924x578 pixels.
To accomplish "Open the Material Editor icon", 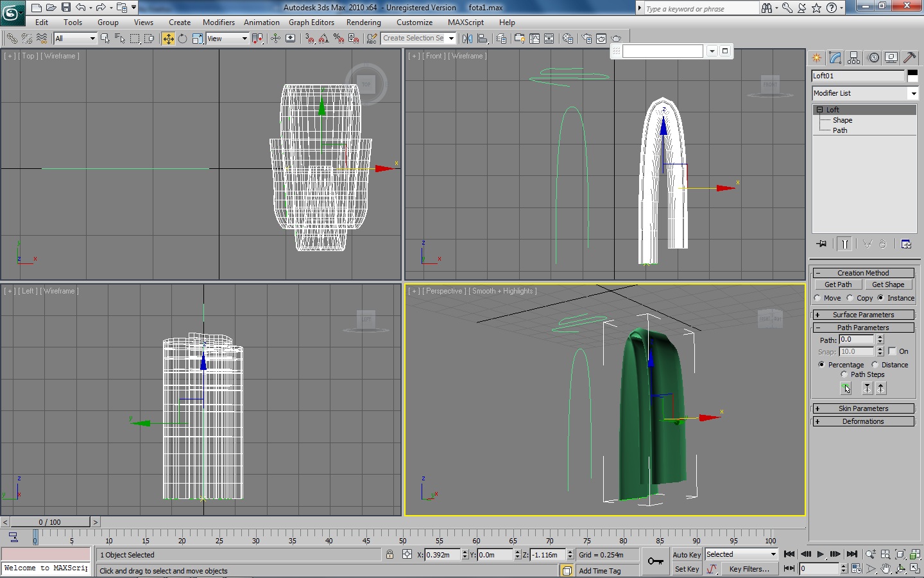I will coord(567,39).
